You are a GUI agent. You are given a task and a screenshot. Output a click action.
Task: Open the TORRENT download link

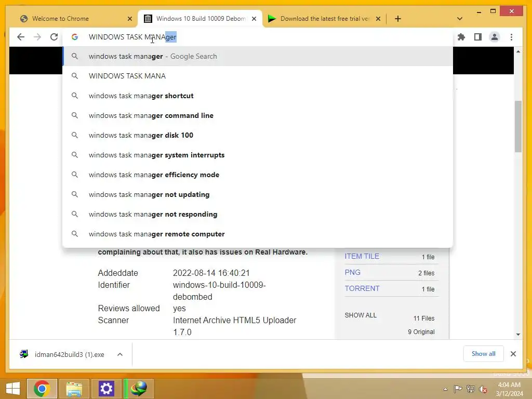(x=362, y=288)
